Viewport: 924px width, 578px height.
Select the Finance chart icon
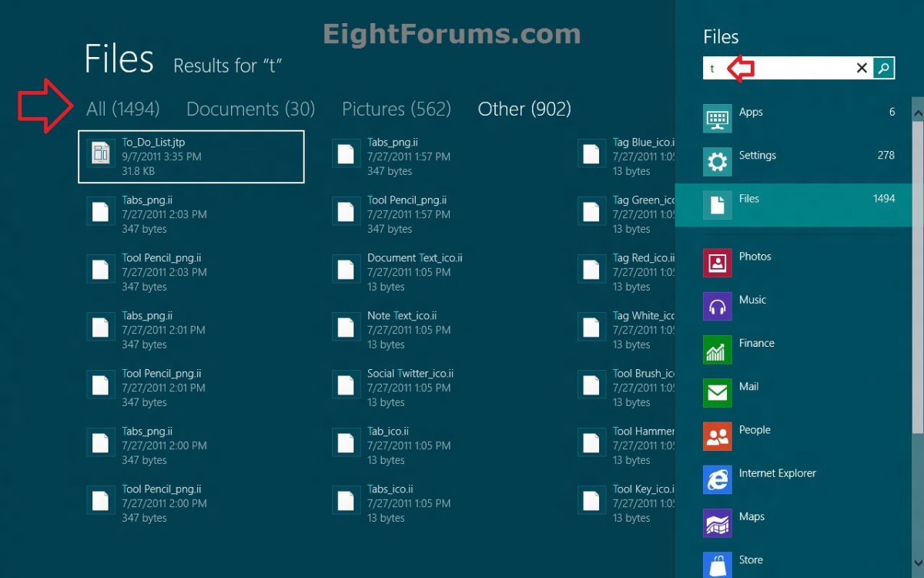coord(717,350)
